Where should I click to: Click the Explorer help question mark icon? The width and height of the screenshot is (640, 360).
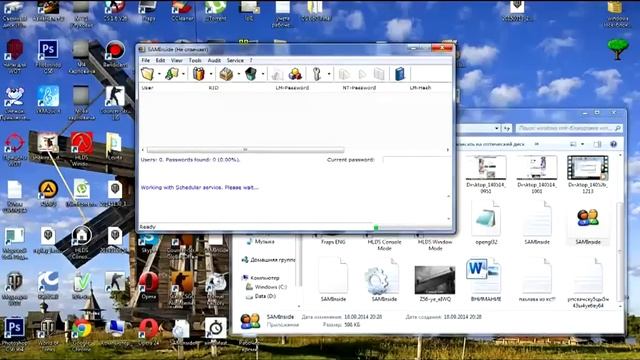point(613,144)
